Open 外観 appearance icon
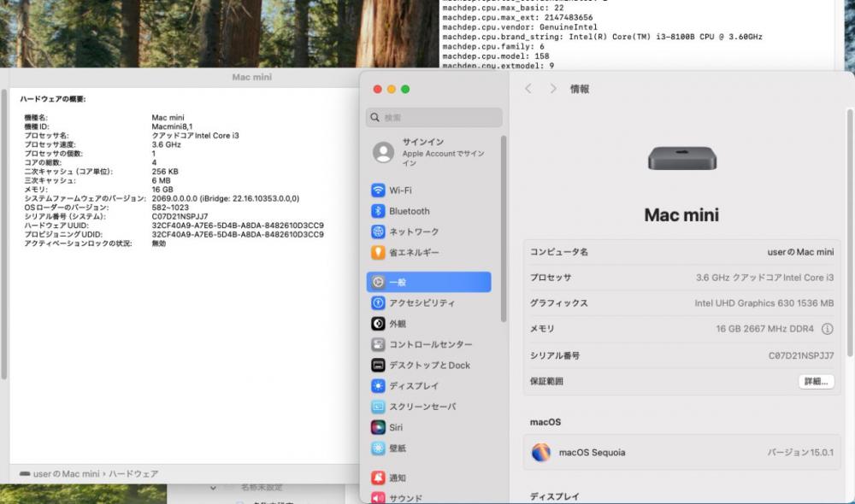Image resolution: width=855 pixels, height=504 pixels. click(x=378, y=324)
